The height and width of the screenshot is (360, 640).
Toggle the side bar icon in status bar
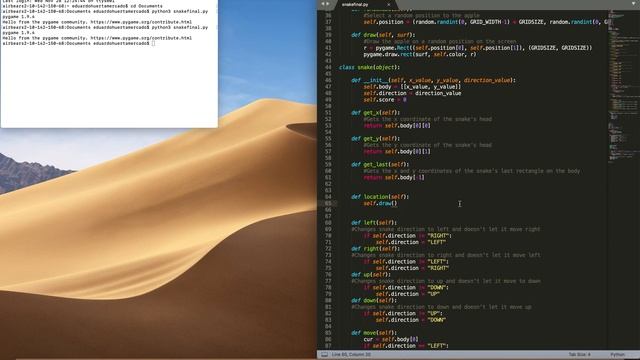324,354
